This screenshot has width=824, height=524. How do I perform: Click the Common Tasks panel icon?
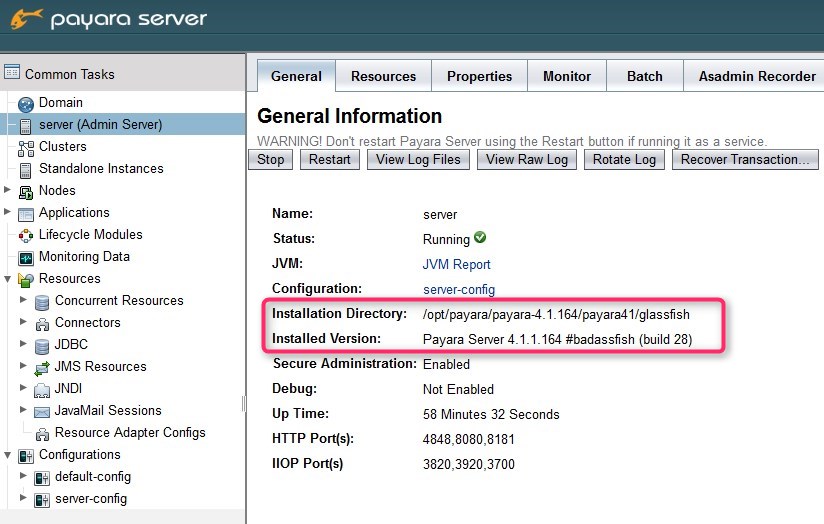(x=12, y=71)
